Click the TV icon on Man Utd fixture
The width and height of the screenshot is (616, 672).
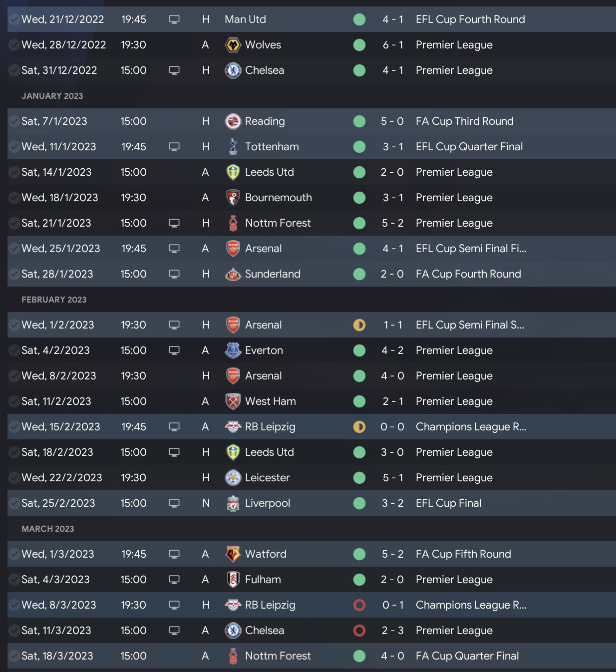click(174, 19)
